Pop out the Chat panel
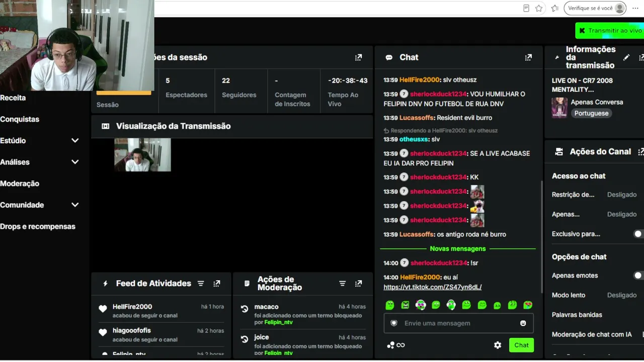The width and height of the screenshot is (644, 362). [x=528, y=57]
